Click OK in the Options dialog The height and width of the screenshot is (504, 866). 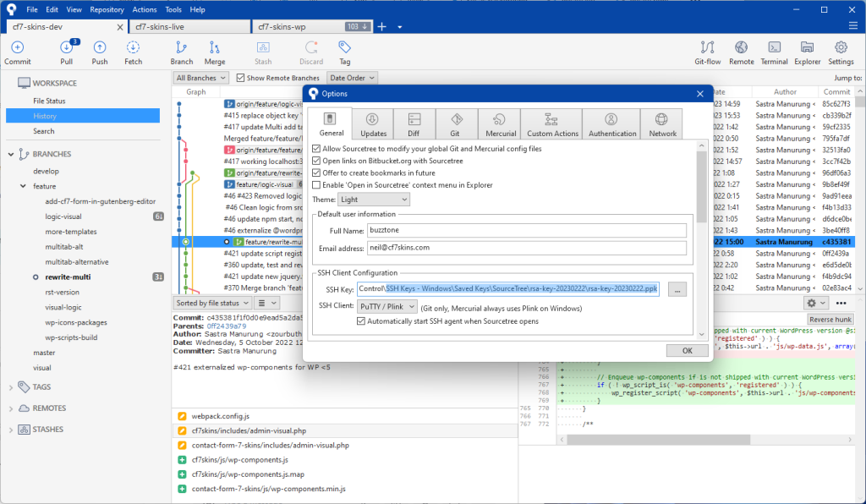tap(687, 350)
